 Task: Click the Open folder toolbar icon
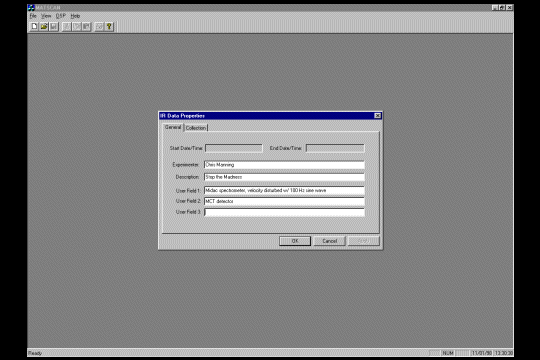point(44,27)
